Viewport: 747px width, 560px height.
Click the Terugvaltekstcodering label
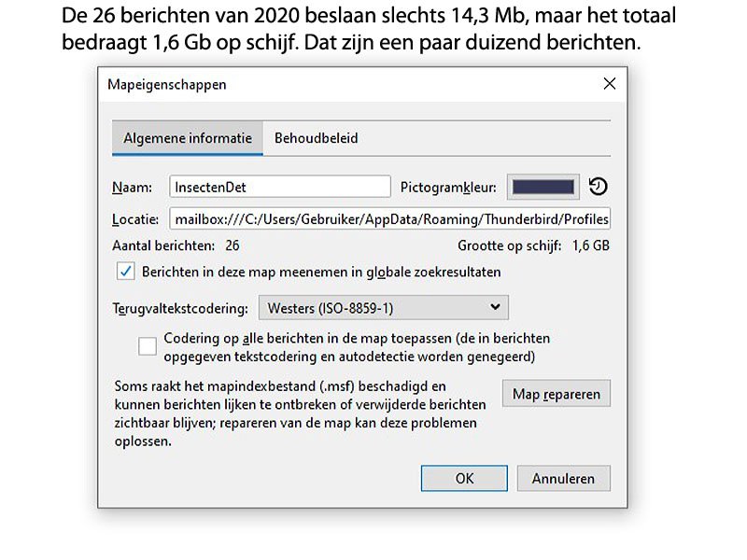[x=179, y=307]
